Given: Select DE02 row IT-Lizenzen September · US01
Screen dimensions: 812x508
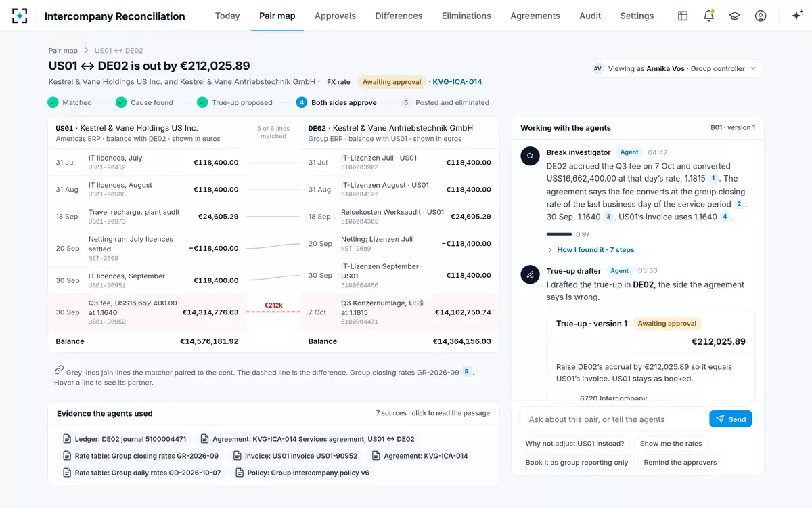Looking at the screenshot, I should [x=400, y=276].
